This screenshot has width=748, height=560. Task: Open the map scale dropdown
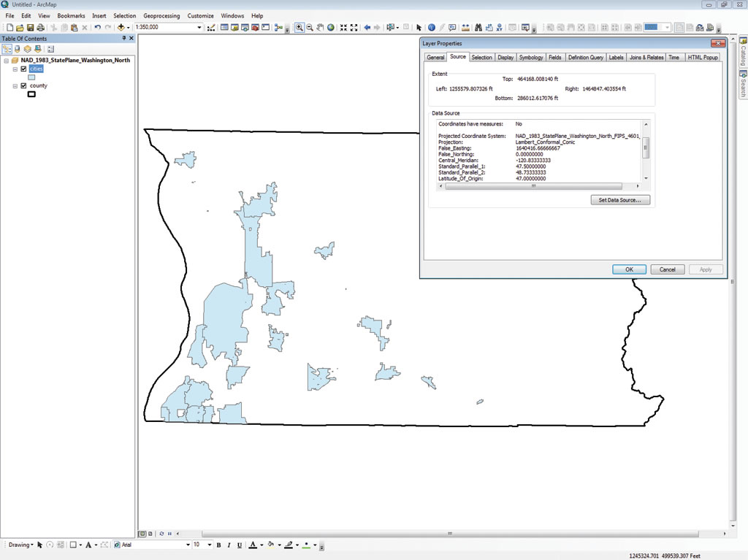(199, 28)
